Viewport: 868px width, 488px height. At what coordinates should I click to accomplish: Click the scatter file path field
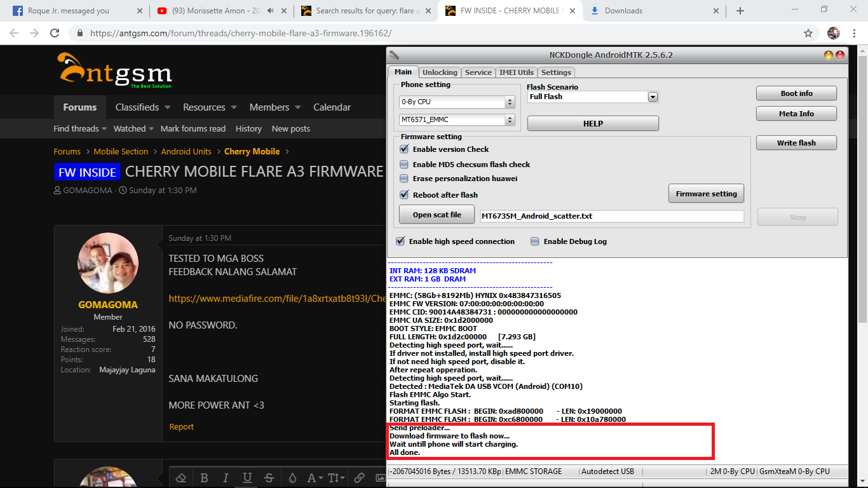pos(612,216)
